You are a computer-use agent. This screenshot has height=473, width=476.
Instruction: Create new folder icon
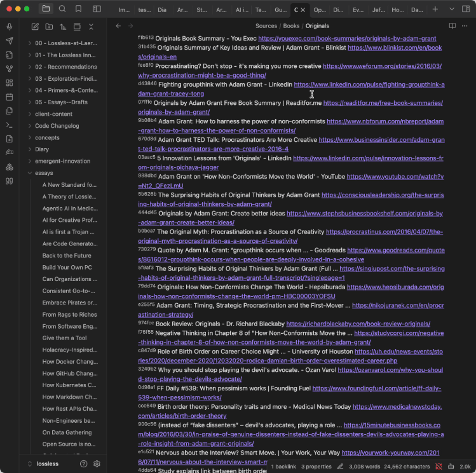pos(49,27)
